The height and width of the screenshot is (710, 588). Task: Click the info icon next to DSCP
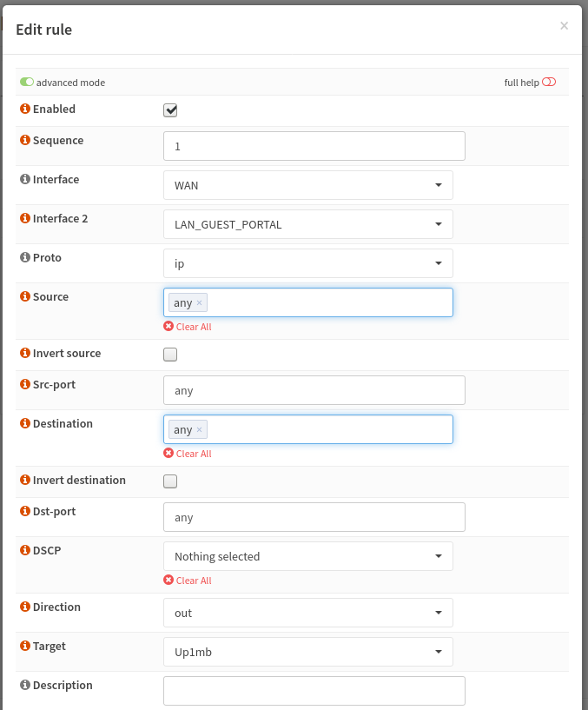point(25,551)
